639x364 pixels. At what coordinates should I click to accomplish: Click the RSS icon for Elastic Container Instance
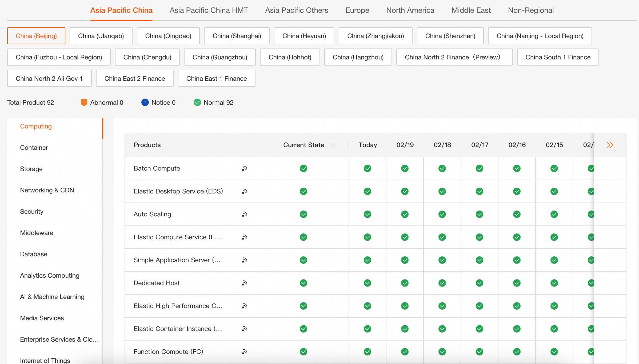click(245, 329)
